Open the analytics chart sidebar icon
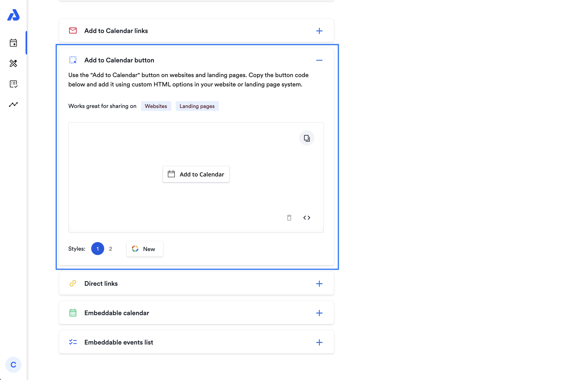The height and width of the screenshot is (380, 588). [x=13, y=105]
